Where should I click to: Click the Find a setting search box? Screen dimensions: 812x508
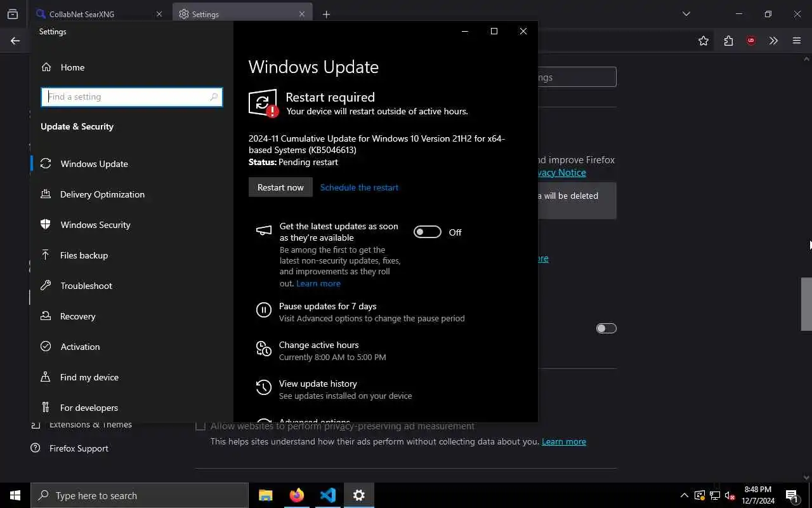132,97
